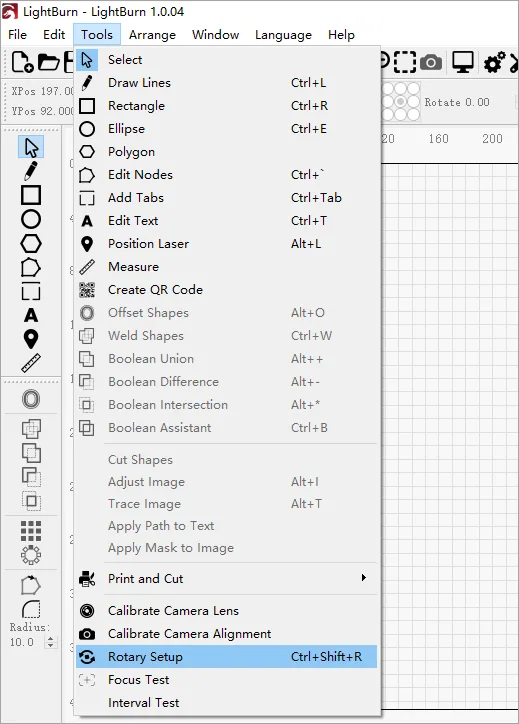Choose Rectangle menu entry

226,106
